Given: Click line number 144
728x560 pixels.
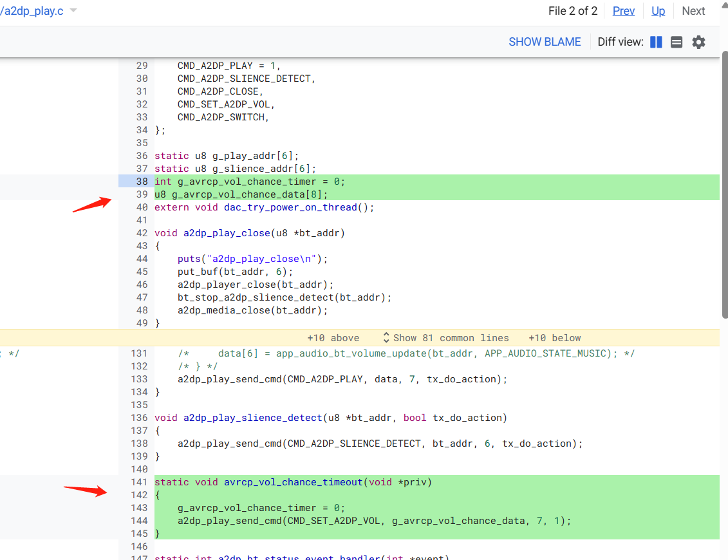Looking at the screenshot, I should coord(139,521).
